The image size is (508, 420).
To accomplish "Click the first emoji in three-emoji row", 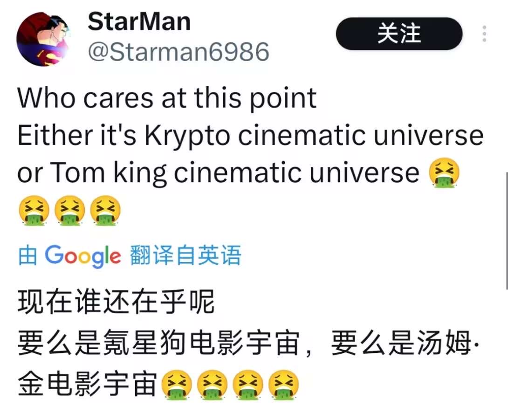I will coord(34,210).
